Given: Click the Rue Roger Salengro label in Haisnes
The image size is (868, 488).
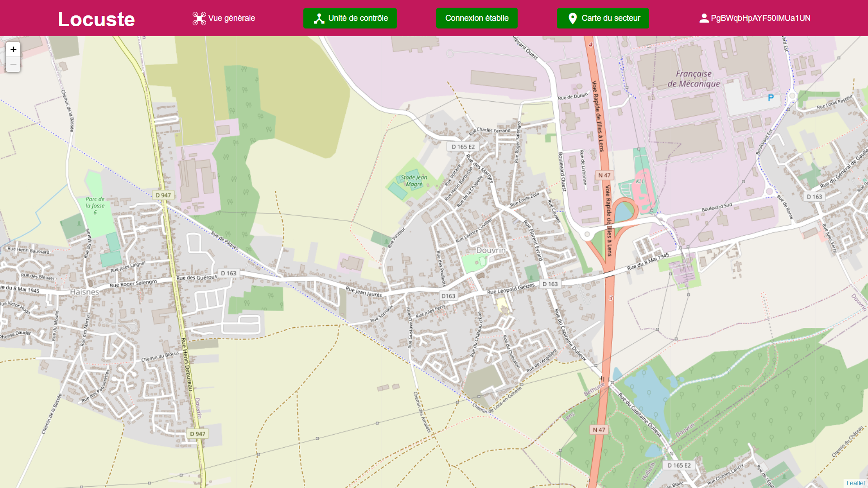Looking at the screenshot, I should 133,284.
